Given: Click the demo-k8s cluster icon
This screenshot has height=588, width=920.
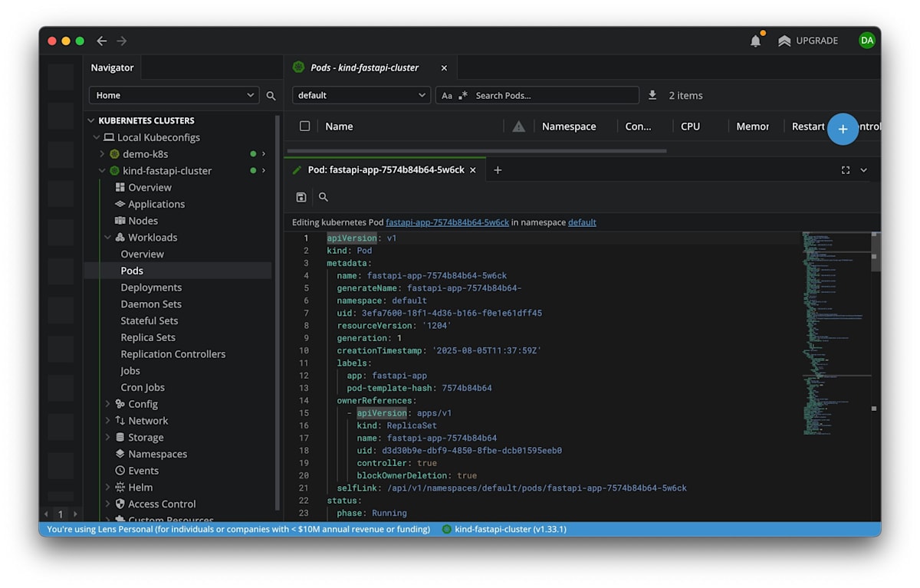Looking at the screenshot, I should click(115, 154).
